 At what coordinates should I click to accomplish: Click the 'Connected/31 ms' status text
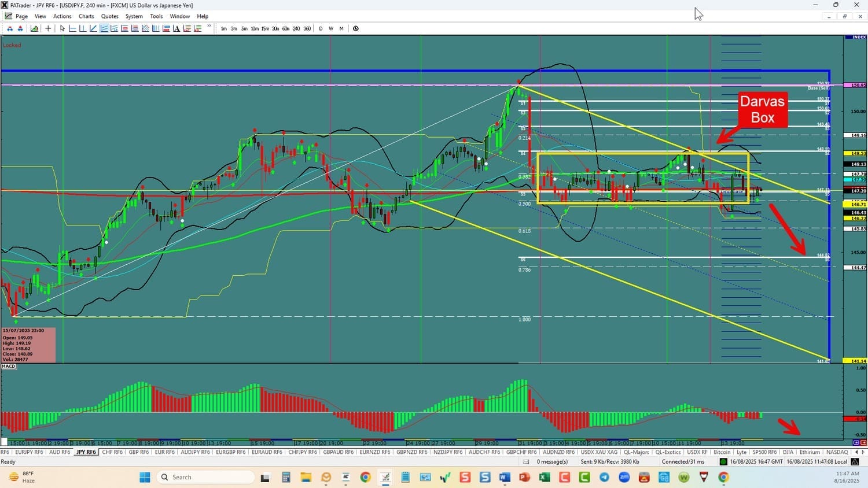pyautogui.click(x=683, y=462)
